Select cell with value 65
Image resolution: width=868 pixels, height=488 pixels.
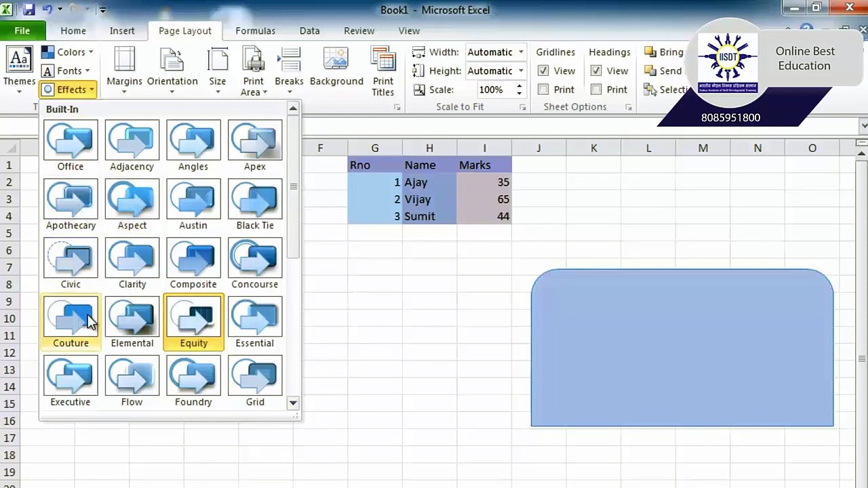point(484,199)
